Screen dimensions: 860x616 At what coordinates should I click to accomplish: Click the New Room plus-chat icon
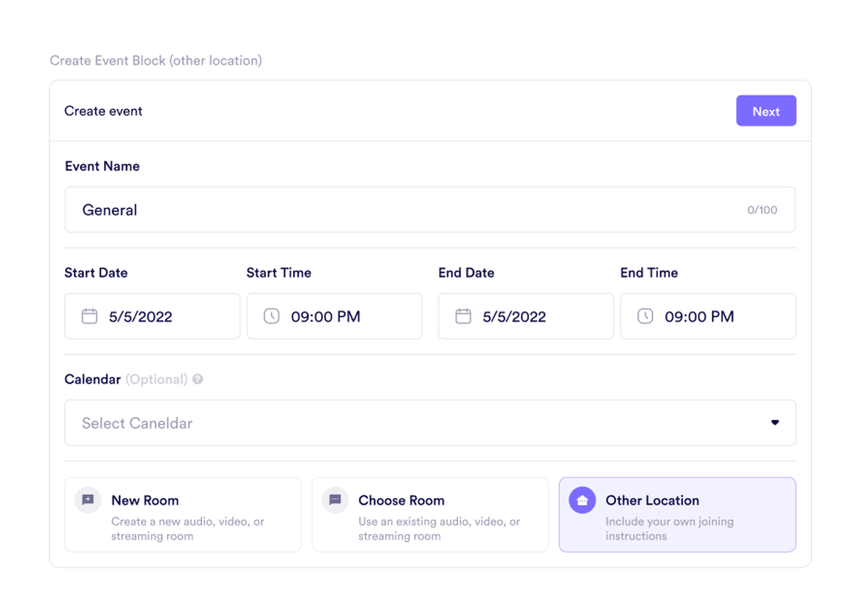pos(88,500)
